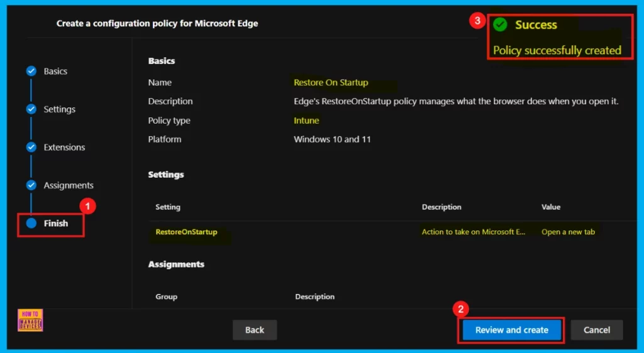Click the Description column header in Settings table

(x=441, y=207)
